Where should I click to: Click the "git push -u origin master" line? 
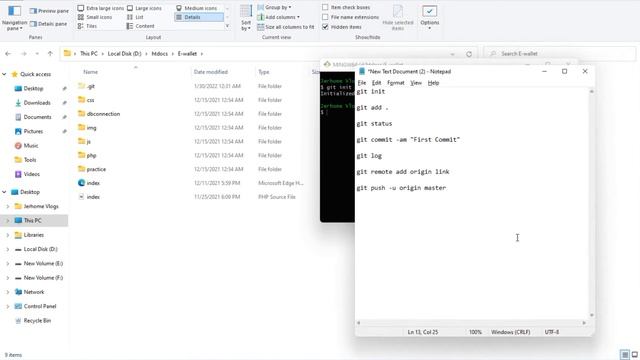pos(401,188)
